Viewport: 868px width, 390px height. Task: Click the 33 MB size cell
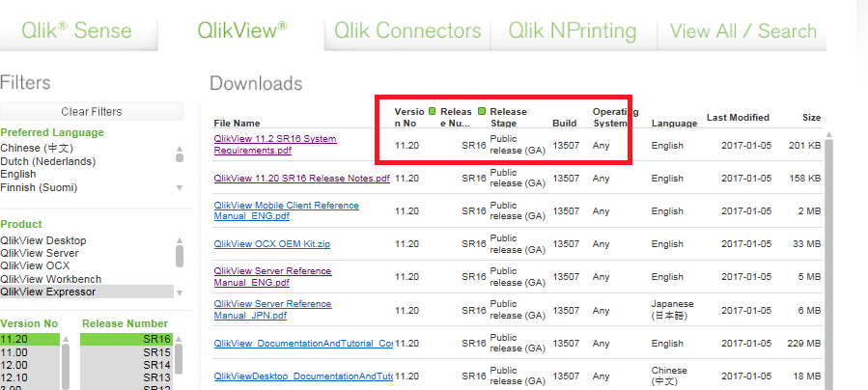pos(807,244)
